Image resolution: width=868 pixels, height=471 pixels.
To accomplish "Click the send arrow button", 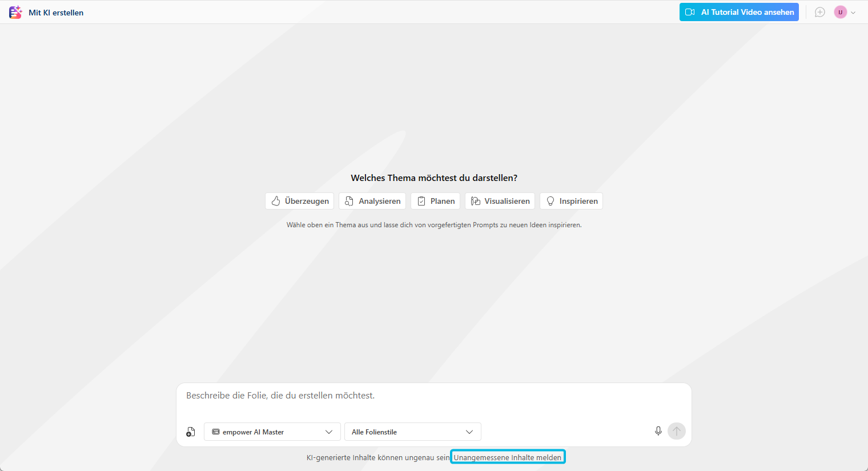I will pyautogui.click(x=677, y=431).
